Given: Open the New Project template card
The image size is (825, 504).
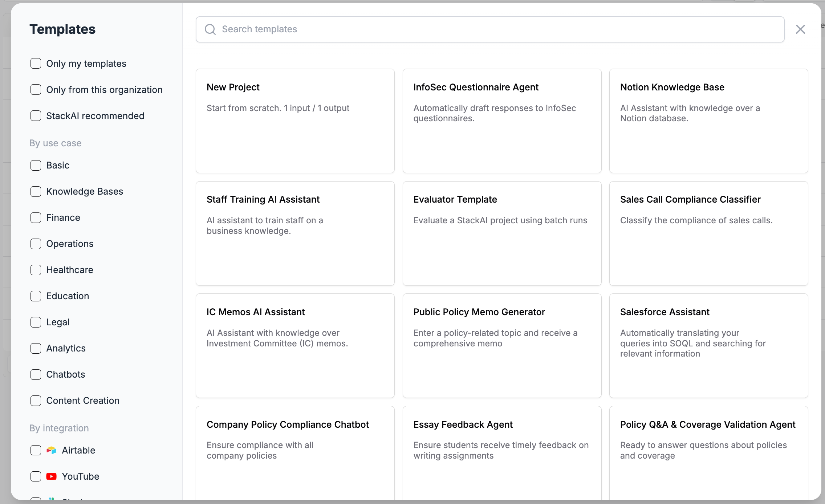Looking at the screenshot, I should tap(295, 121).
